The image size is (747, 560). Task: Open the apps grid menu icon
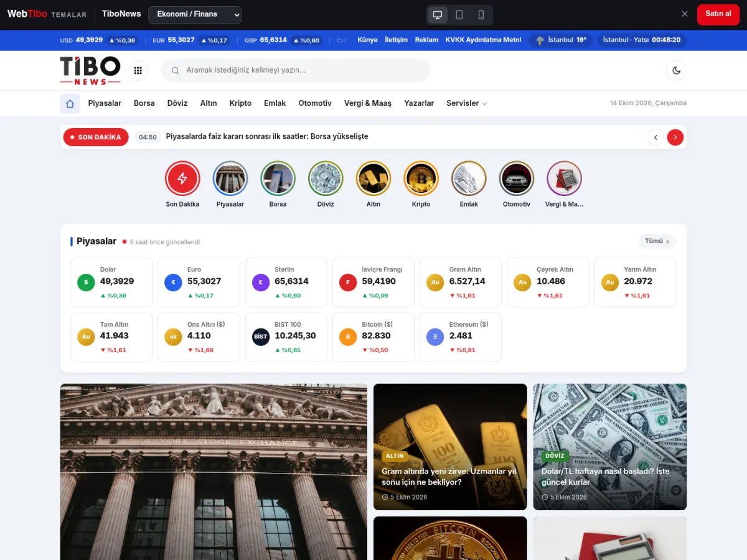[x=138, y=70]
